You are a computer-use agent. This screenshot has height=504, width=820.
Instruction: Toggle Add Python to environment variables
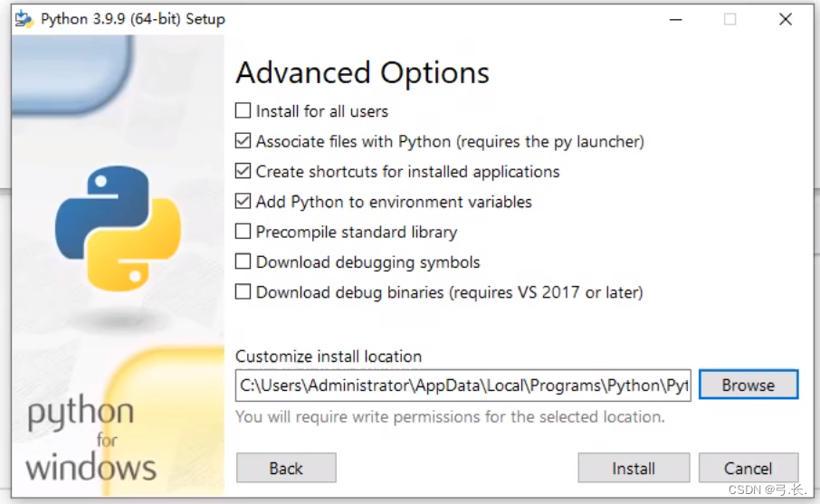(243, 201)
